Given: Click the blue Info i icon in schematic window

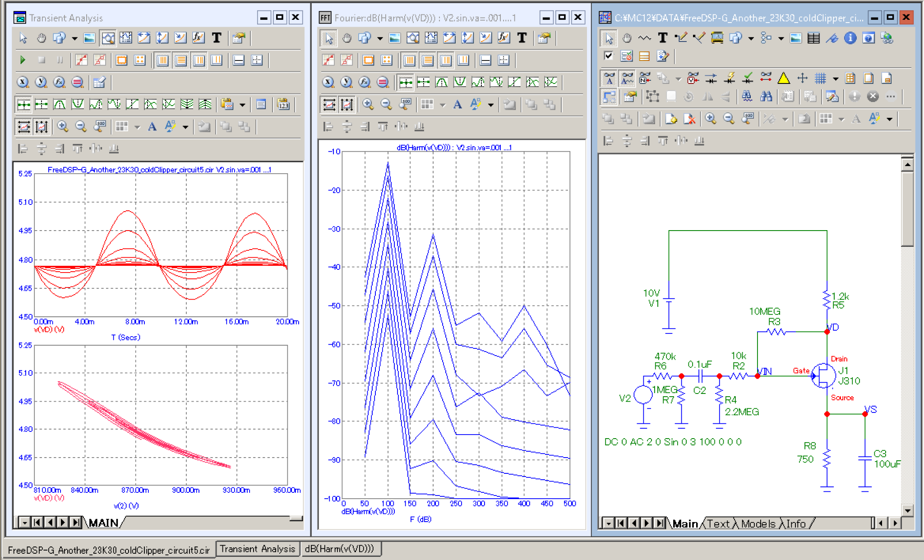Looking at the screenshot, I should pos(850,38).
